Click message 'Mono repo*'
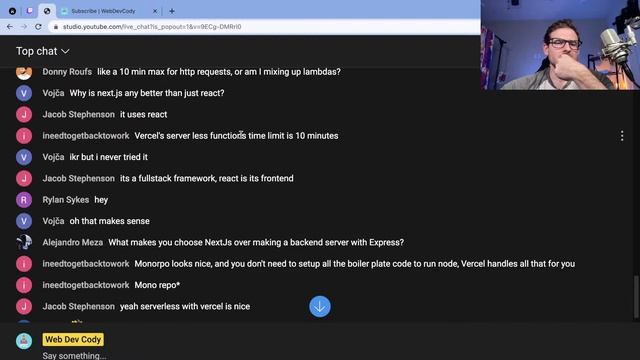 (157, 285)
